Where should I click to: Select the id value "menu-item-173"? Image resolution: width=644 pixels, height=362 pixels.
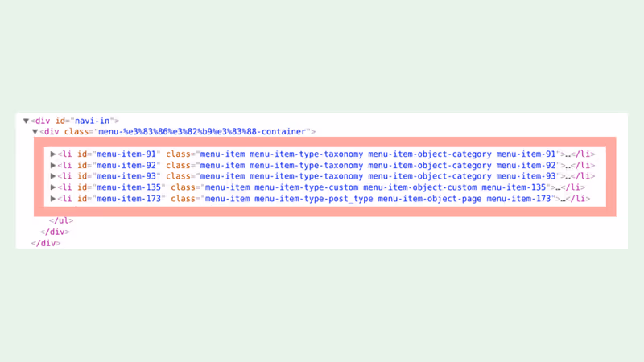(129, 199)
